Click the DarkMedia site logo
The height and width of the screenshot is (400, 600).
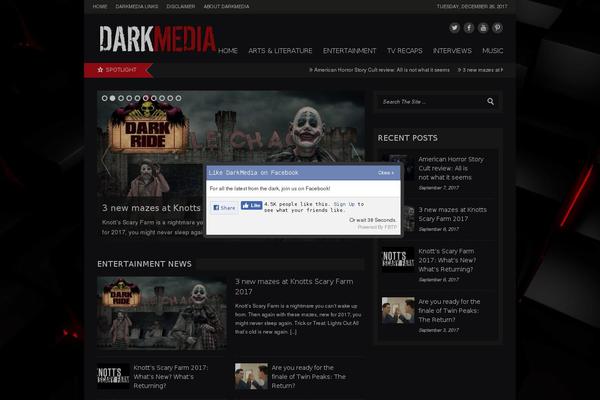click(158, 39)
